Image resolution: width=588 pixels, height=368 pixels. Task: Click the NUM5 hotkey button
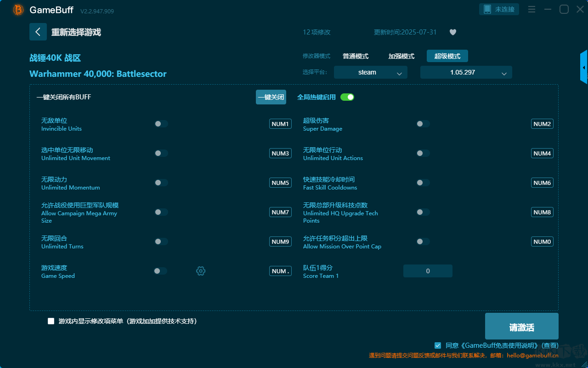pos(280,183)
